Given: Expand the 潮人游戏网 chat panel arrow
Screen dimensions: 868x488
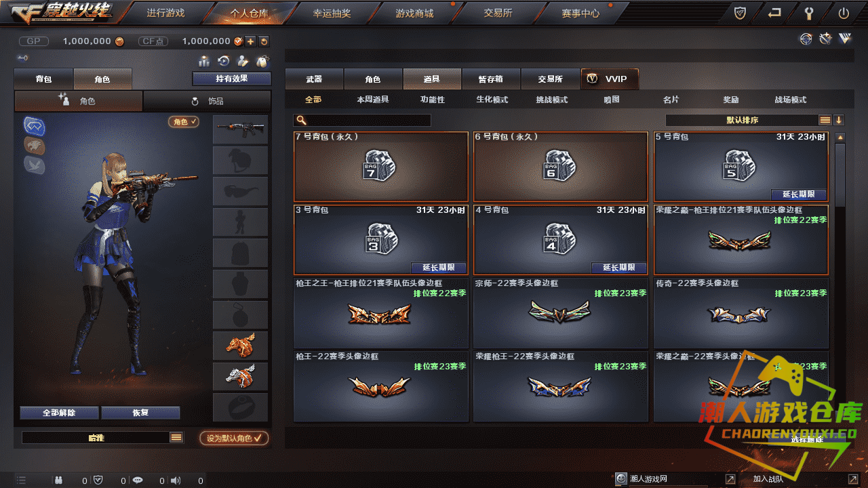Looking at the screenshot, I should tap(730, 479).
